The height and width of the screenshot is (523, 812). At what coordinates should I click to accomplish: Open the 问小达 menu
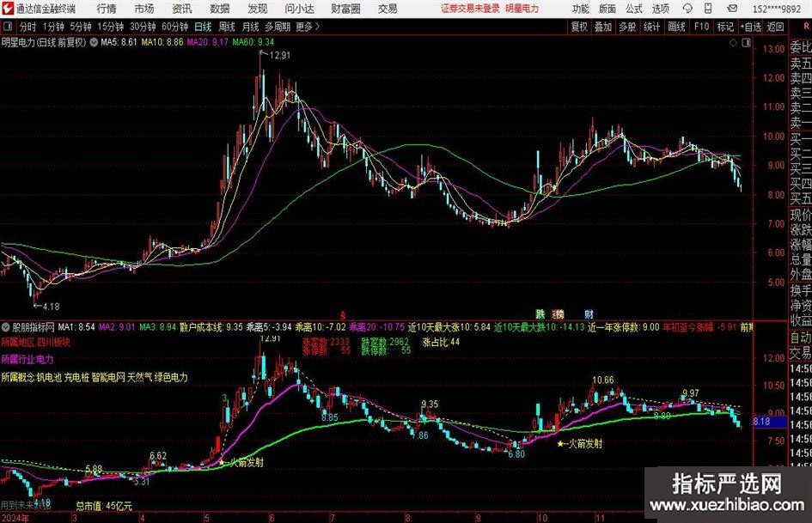pos(299,9)
